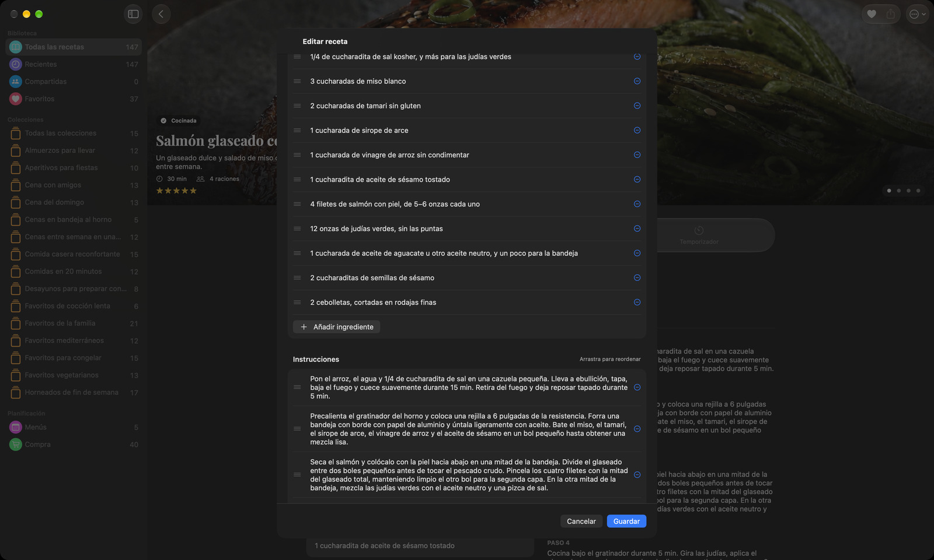
Task: Grab the reorder handle for aceite de sésamo tostado
Action: (x=297, y=179)
